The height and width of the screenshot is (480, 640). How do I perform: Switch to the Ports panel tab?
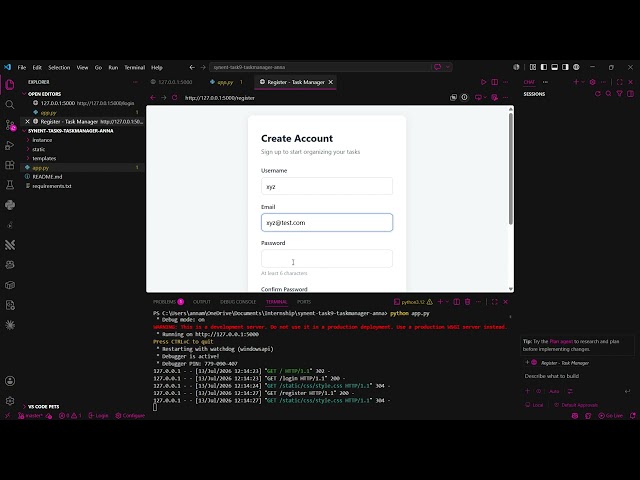point(304,302)
